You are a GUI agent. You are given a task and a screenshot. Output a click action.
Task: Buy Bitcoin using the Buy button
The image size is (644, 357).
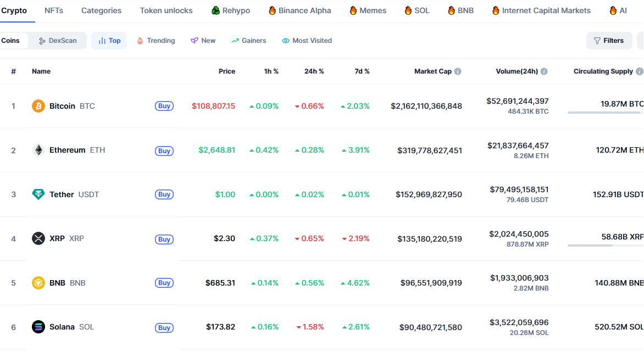coord(164,106)
